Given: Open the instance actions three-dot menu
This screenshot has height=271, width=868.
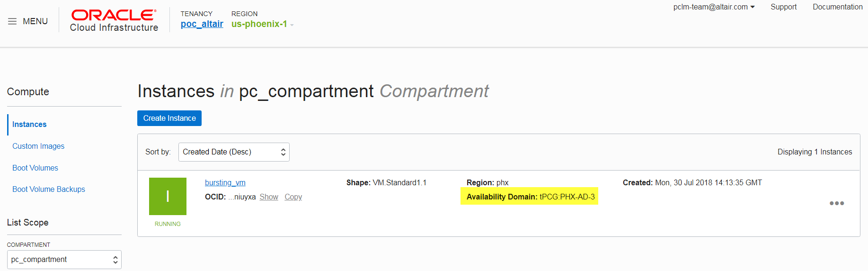Looking at the screenshot, I should click(x=836, y=203).
